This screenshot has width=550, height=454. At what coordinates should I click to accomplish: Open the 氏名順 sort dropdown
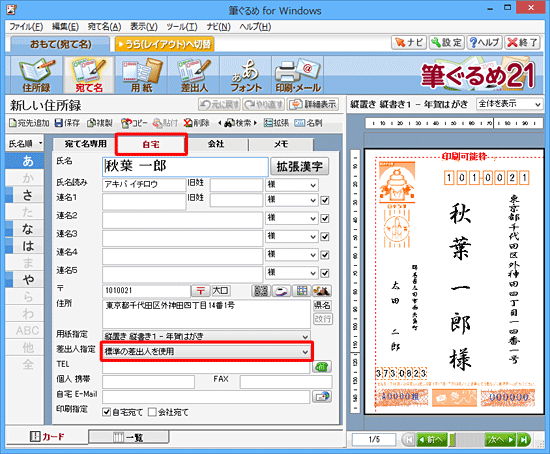pyautogui.click(x=25, y=143)
